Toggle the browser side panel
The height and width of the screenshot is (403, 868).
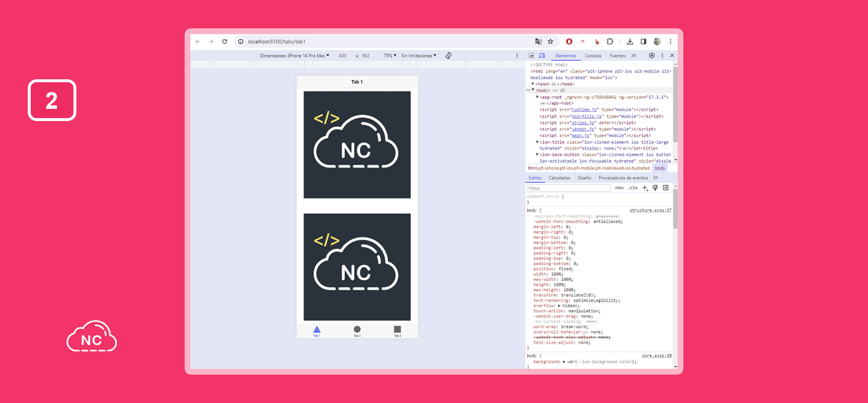tap(643, 42)
